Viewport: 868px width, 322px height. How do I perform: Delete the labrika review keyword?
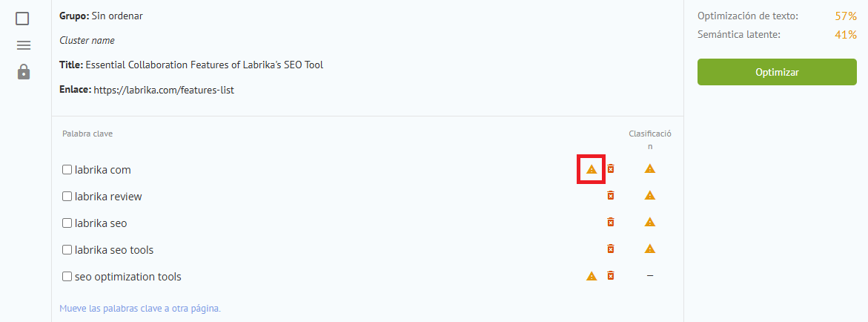coord(611,195)
